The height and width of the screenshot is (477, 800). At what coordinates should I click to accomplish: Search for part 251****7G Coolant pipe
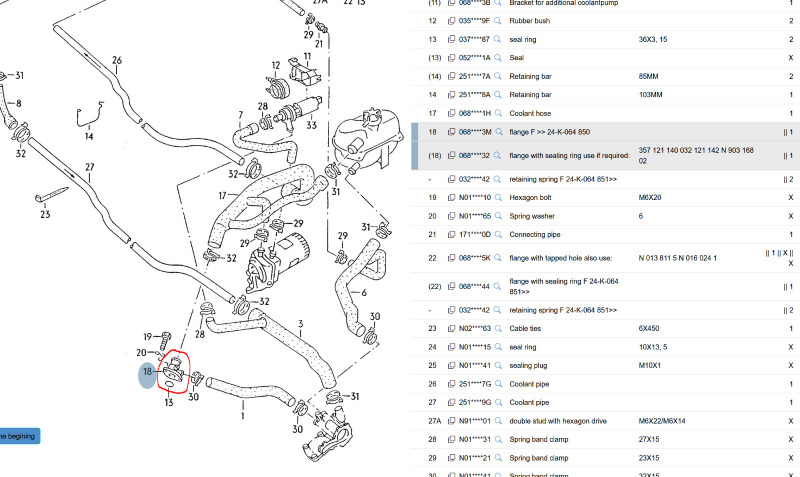(497, 384)
